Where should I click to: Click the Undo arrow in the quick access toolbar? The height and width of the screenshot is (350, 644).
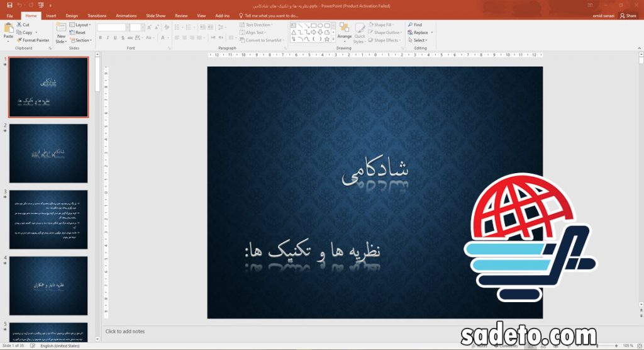pyautogui.click(x=19, y=5)
